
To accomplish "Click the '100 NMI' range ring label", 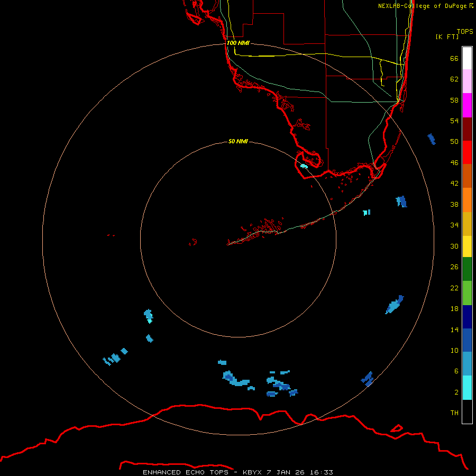I will click(x=238, y=43).
